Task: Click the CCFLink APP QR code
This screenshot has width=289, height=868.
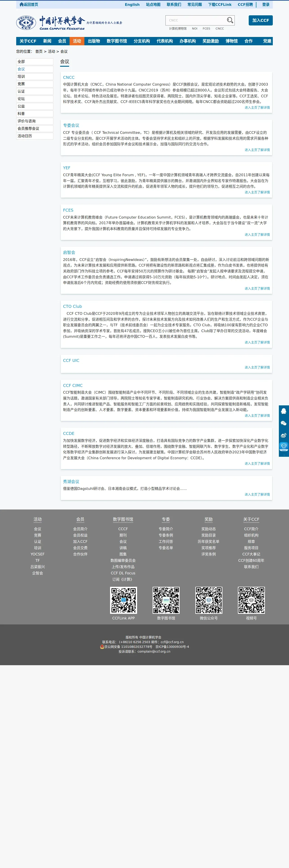Action: coord(124,600)
